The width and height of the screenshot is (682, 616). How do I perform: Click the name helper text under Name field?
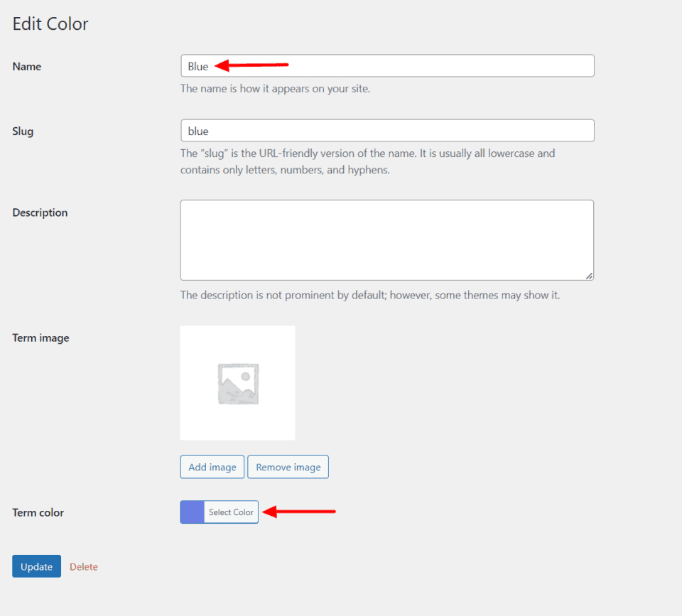click(x=277, y=88)
